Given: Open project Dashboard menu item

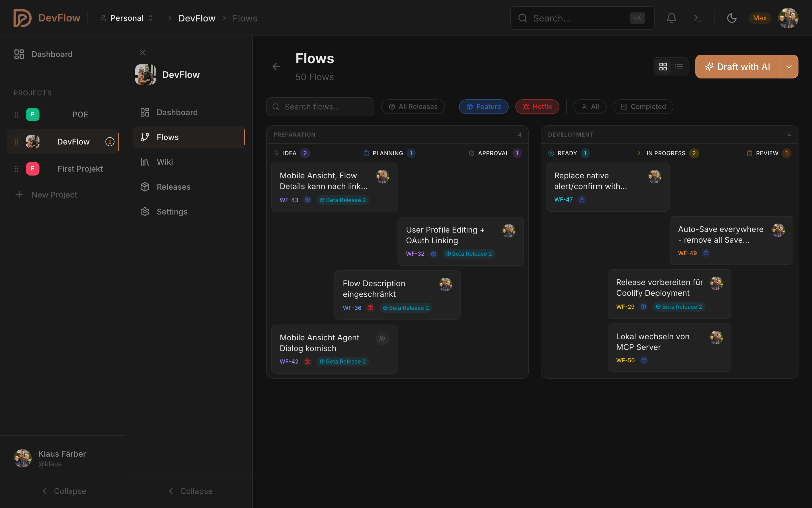Looking at the screenshot, I should click(189, 112).
